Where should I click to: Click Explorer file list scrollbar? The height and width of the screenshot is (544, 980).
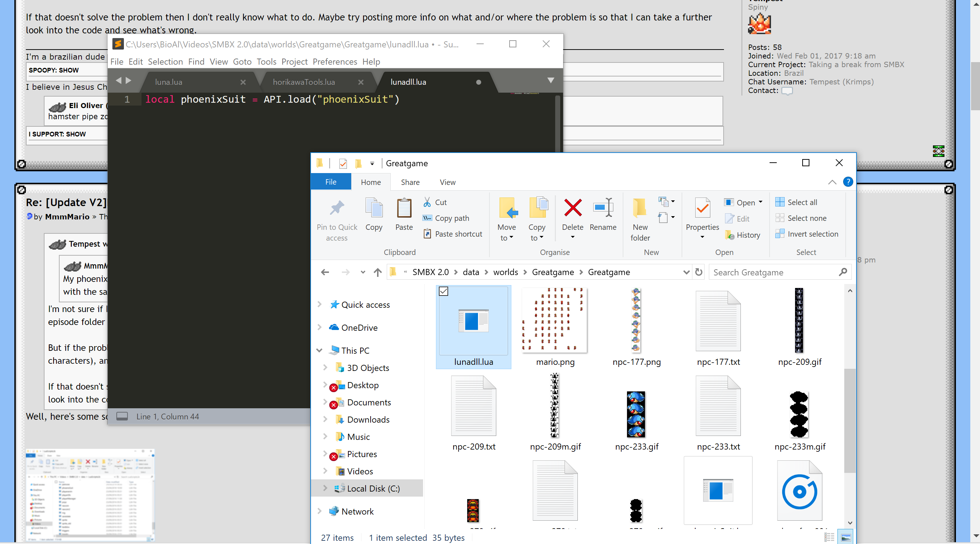coord(850,420)
